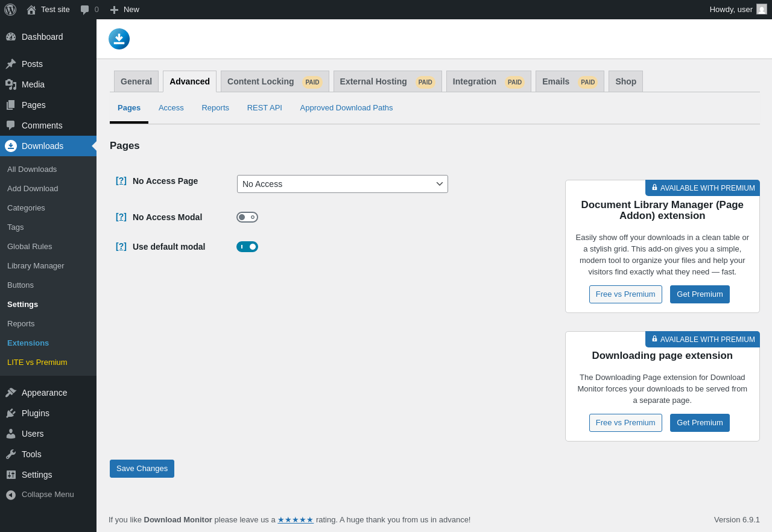Open Global Rules in the submenu

point(30,247)
